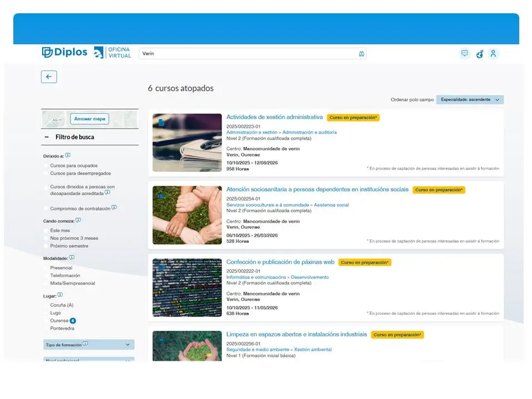
Task: Click Informática e comunicacións link
Action: pyautogui.click(x=256, y=277)
